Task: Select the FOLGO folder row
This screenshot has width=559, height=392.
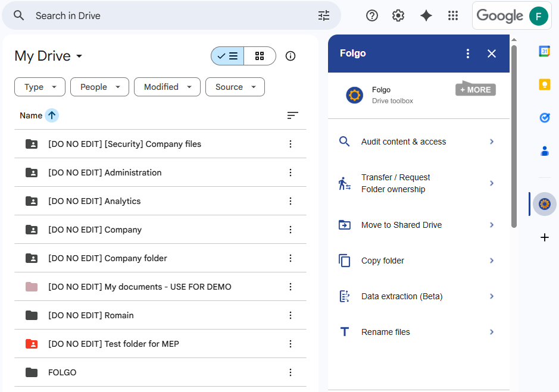Action: point(160,372)
